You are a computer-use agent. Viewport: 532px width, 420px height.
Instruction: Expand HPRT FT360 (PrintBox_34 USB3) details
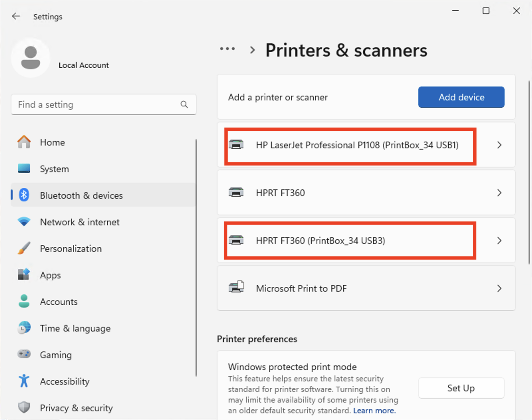(499, 240)
